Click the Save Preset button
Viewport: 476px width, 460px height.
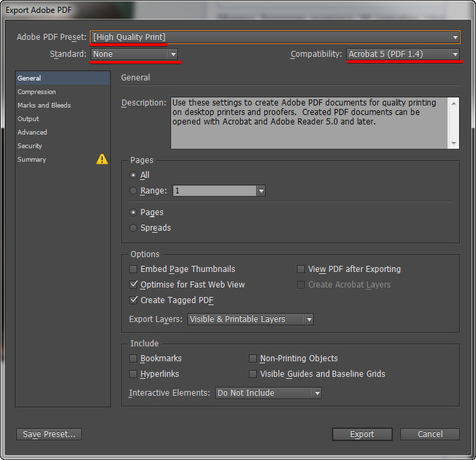(x=49, y=434)
